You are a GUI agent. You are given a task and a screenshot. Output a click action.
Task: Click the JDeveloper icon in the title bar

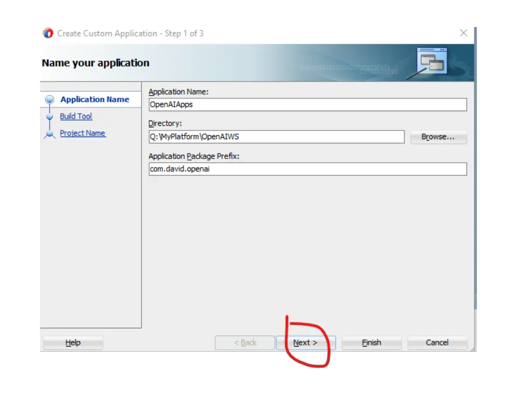(x=48, y=33)
